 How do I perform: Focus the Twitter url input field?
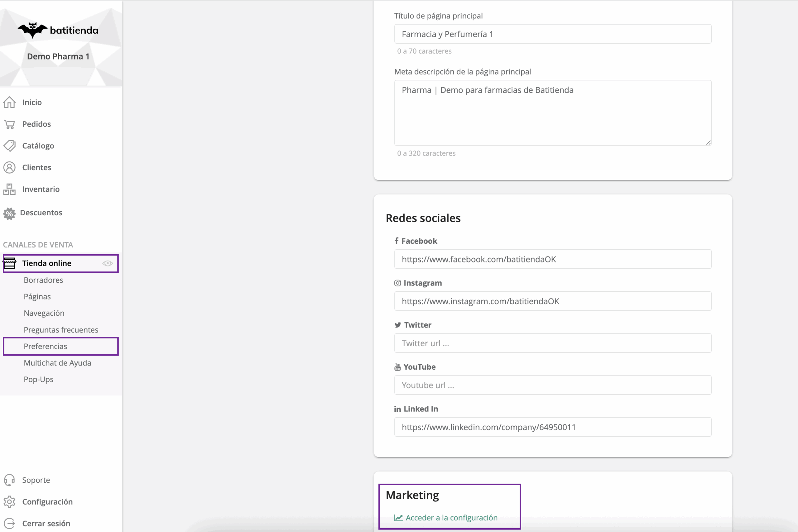552,343
